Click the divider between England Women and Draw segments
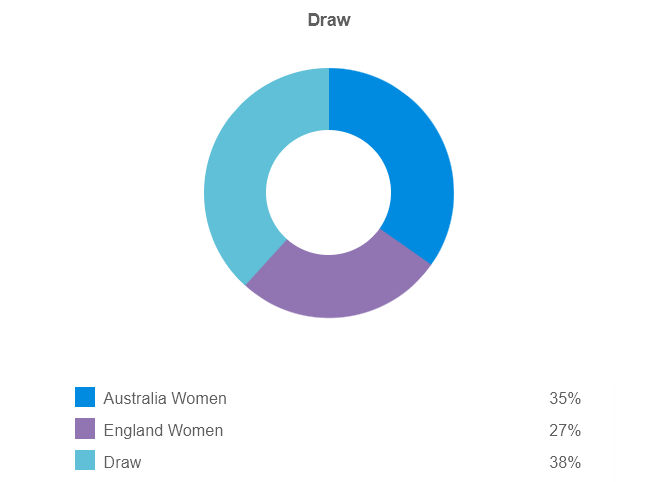The width and height of the screenshot is (648, 482). (x=266, y=262)
